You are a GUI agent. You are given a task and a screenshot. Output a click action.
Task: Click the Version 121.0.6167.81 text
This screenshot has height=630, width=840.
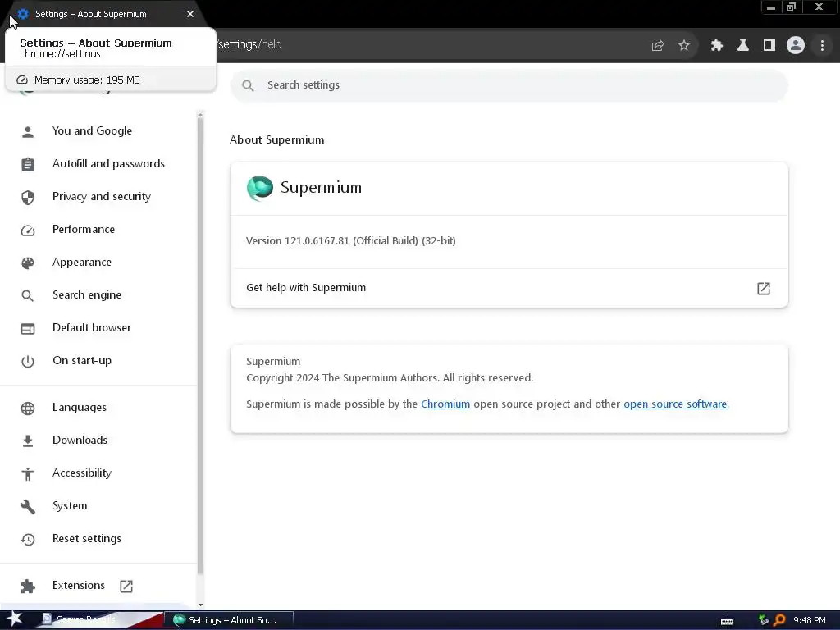pyautogui.click(x=351, y=241)
